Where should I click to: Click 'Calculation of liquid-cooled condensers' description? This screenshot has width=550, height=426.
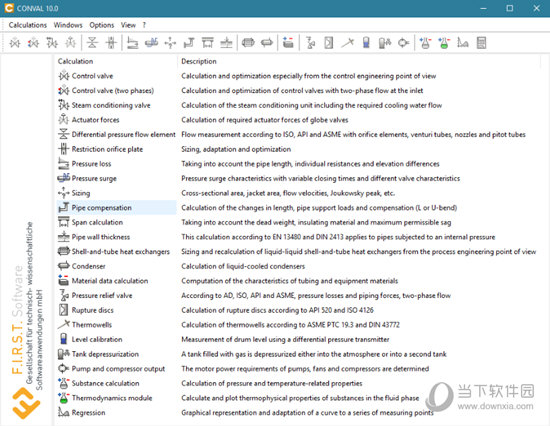pos(243,266)
